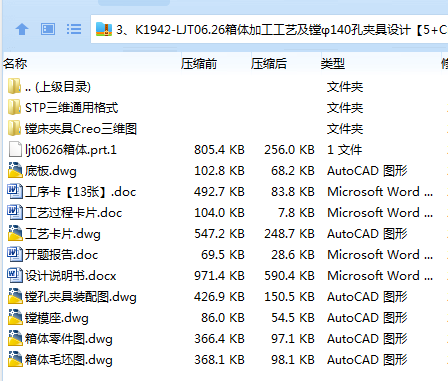Click the Word icon of 工序卡【13张】.doc

[15, 191]
